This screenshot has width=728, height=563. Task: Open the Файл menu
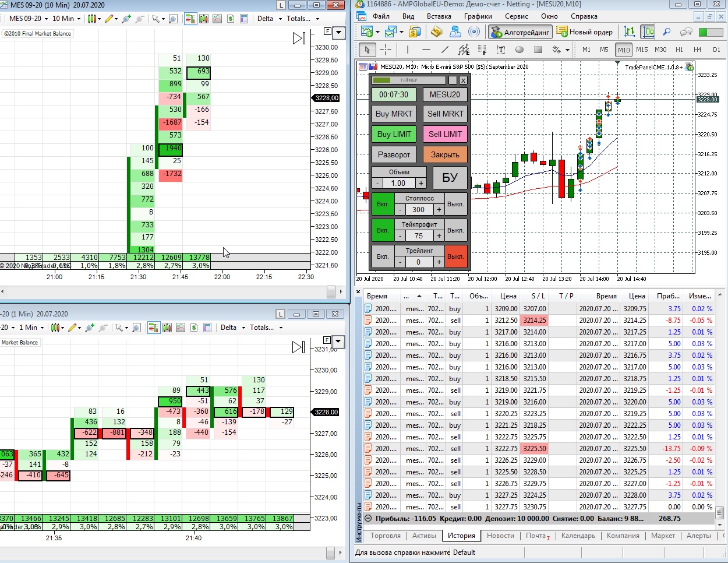point(381,16)
